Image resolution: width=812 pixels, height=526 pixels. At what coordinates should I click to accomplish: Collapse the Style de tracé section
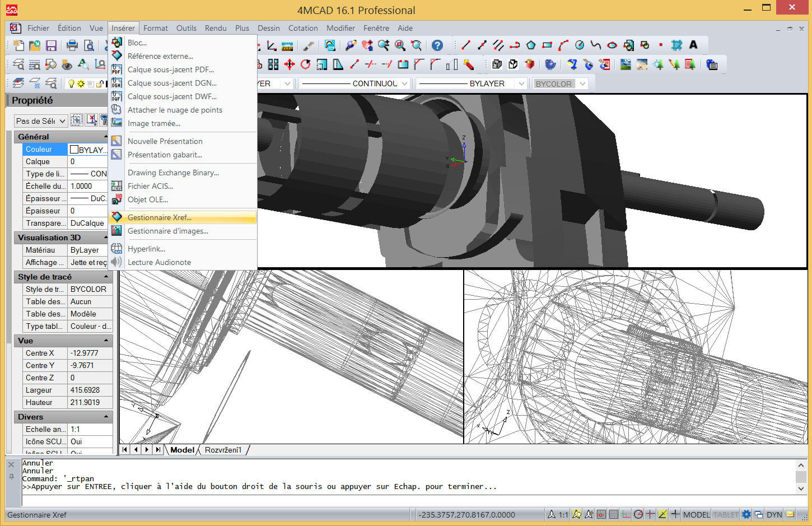click(x=106, y=277)
